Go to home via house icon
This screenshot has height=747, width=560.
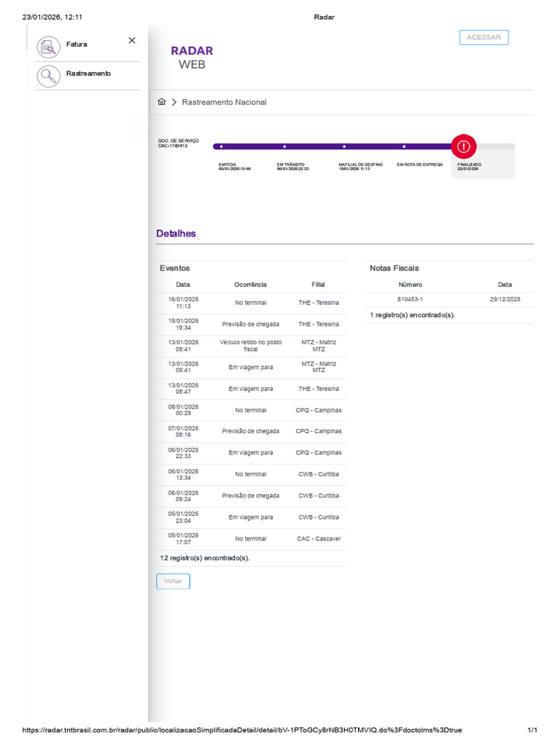162,101
